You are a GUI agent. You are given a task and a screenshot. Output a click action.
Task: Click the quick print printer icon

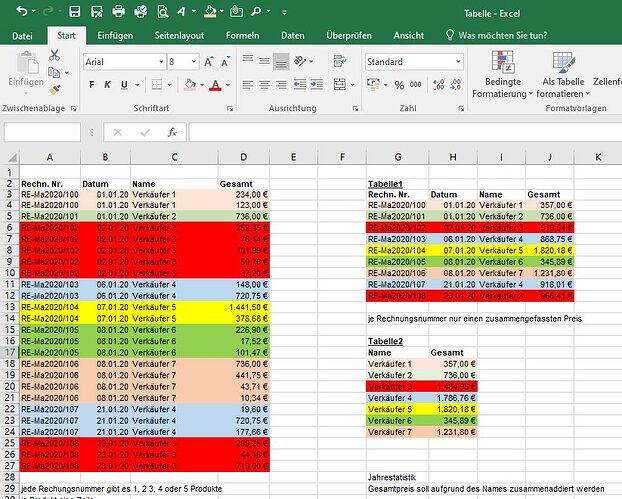tap(118, 12)
